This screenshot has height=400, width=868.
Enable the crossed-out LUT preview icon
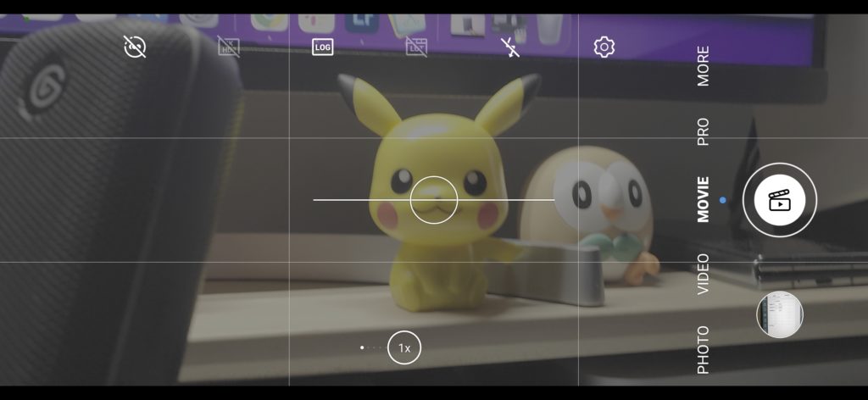click(416, 47)
